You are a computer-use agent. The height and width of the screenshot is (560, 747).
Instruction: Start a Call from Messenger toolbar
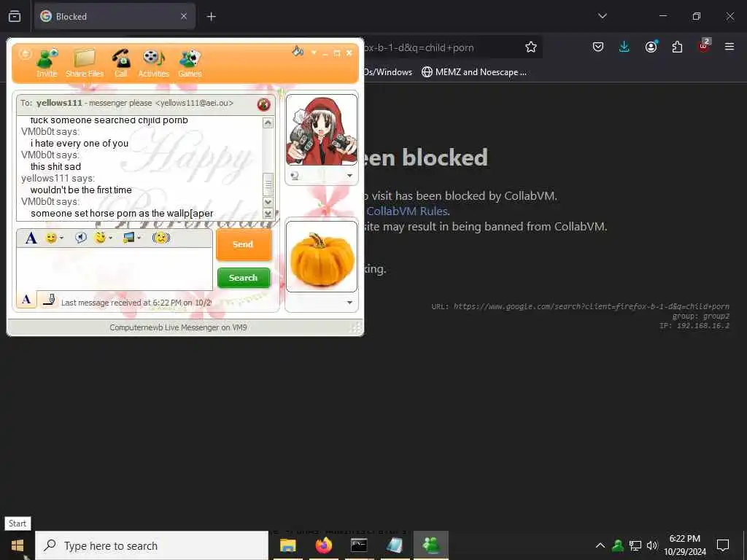[x=121, y=63]
